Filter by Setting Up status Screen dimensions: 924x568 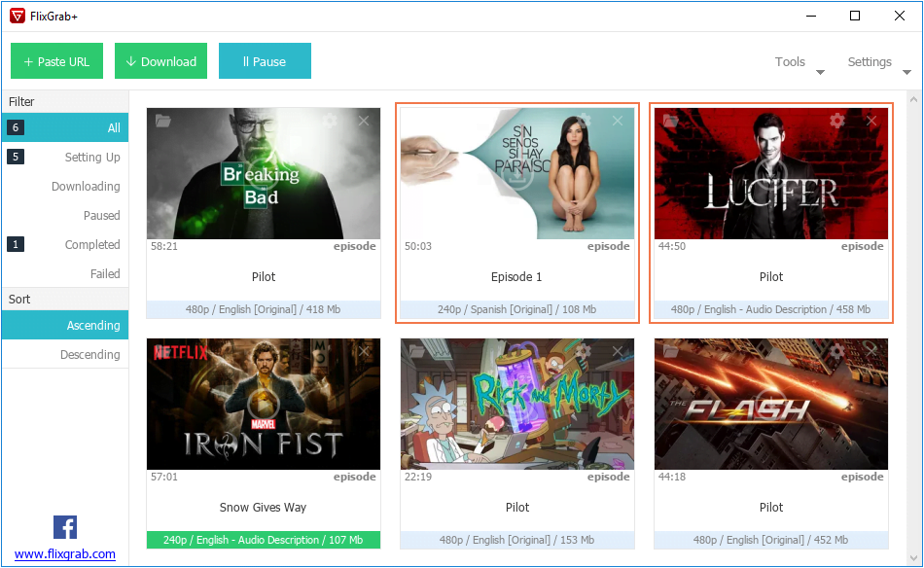(65, 157)
